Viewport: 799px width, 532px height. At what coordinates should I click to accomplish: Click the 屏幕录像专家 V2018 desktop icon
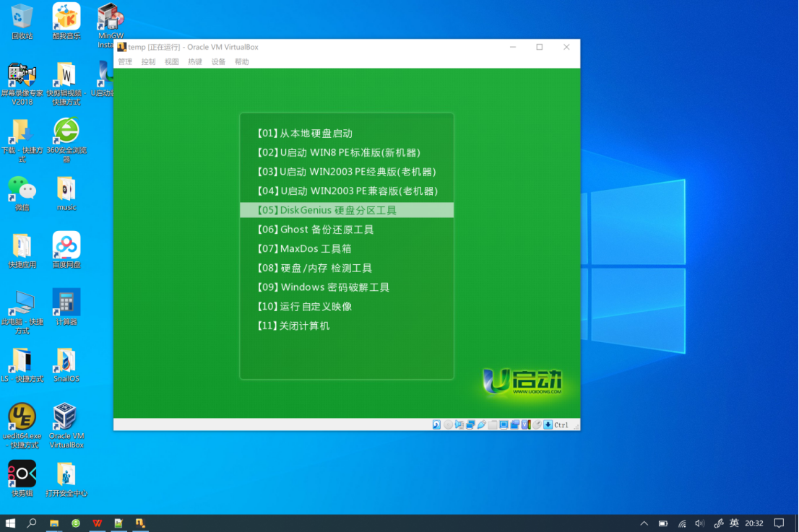[22, 84]
